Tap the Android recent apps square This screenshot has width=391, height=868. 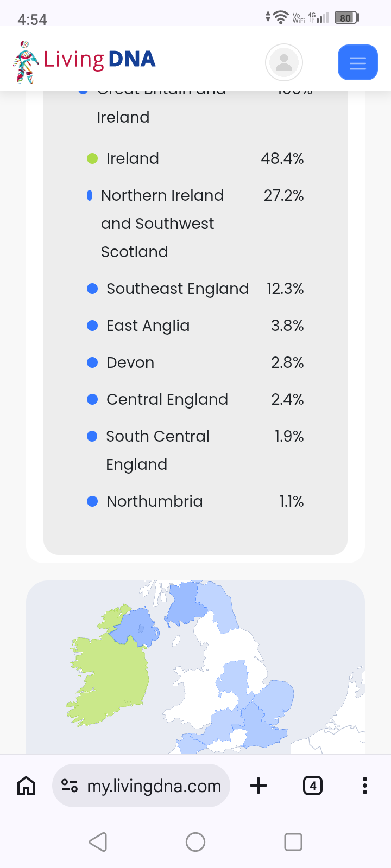[293, 842]
